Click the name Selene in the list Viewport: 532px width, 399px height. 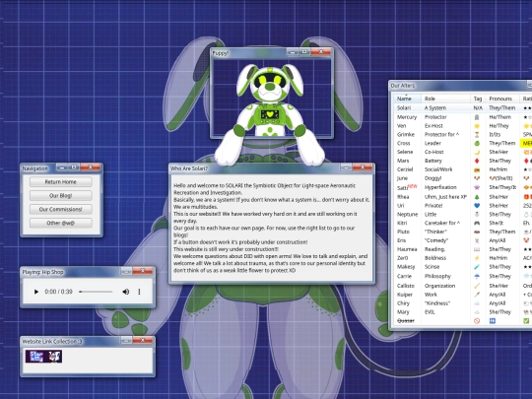(x=405, y=153)
